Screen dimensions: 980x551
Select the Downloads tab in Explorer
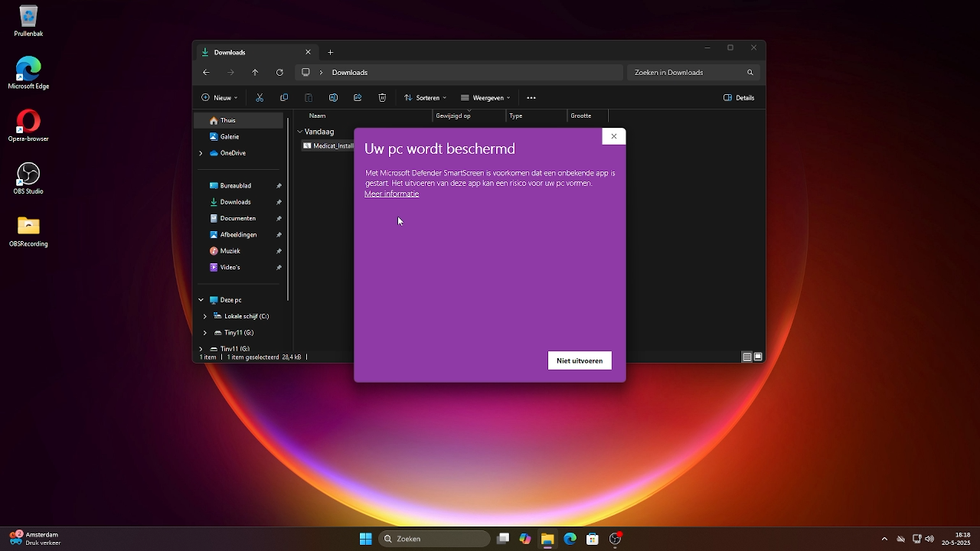[x=256, y=52]
